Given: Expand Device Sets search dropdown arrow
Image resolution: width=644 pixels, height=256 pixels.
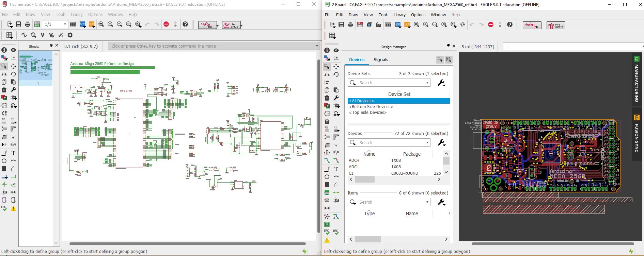Looking at the screenshot, I should point(427,83).
